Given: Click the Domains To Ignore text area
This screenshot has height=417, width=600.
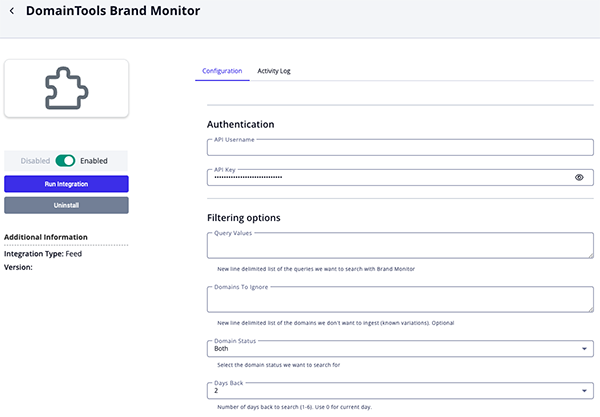Looking at the screenshot, I should coord(399,298).
